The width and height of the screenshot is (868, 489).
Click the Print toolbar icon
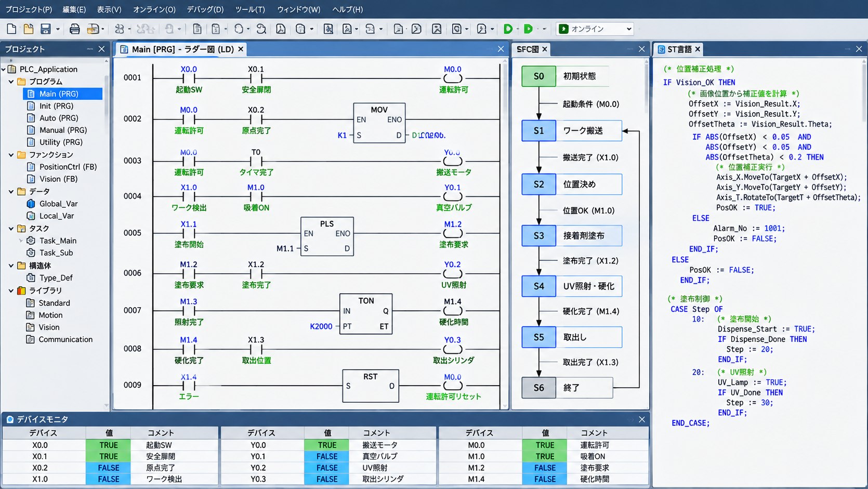(74, 29)
